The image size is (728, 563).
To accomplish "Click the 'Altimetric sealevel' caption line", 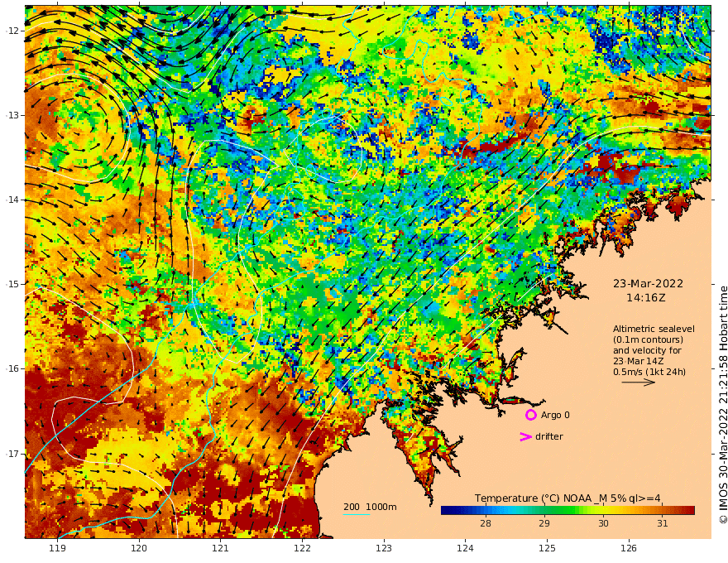I will coord(654,329).
